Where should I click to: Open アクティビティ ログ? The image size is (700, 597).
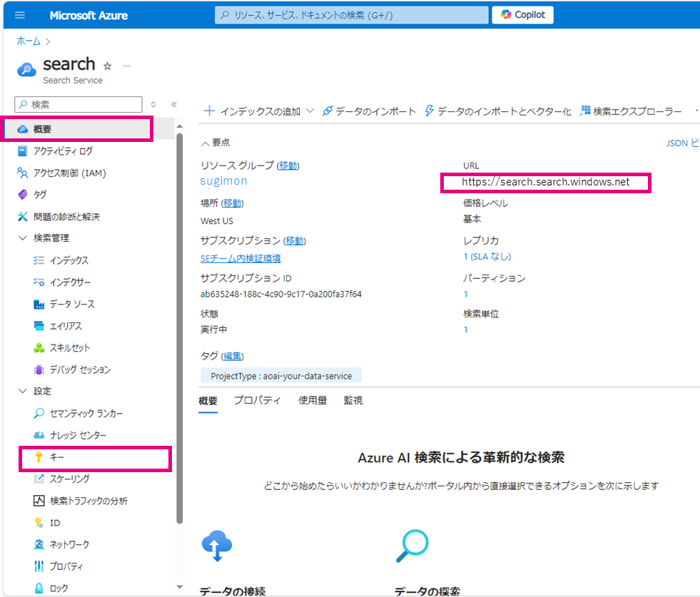[63, 150]
